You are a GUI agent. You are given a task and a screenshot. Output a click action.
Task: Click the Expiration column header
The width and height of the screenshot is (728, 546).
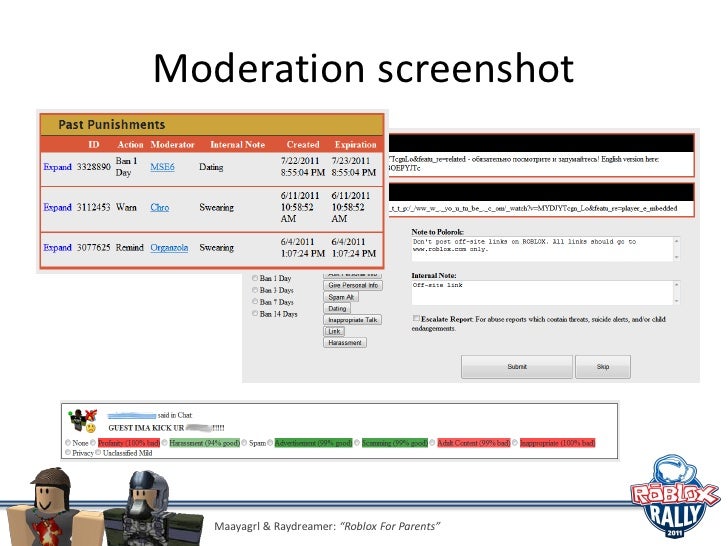[x=355, y=144]
